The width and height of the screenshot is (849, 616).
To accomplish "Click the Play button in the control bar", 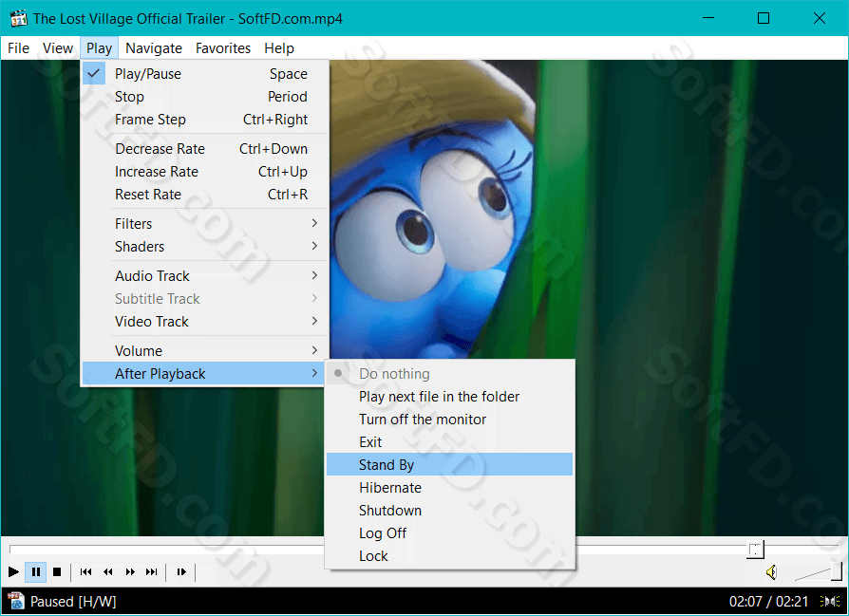I will point(13,571).
